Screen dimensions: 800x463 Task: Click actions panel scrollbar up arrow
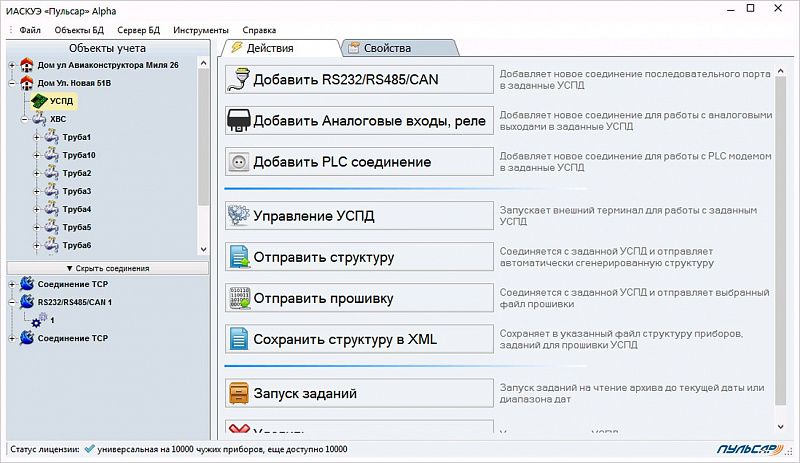point(781,71)
